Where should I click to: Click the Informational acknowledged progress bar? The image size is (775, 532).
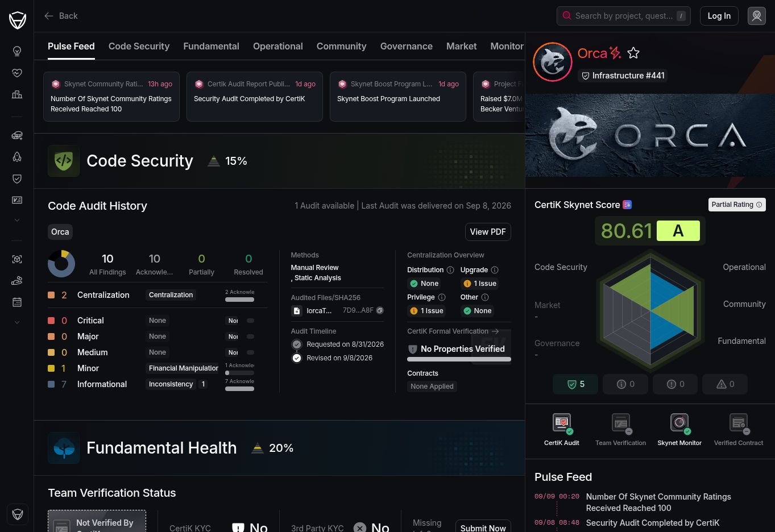[x=240, y=389]
